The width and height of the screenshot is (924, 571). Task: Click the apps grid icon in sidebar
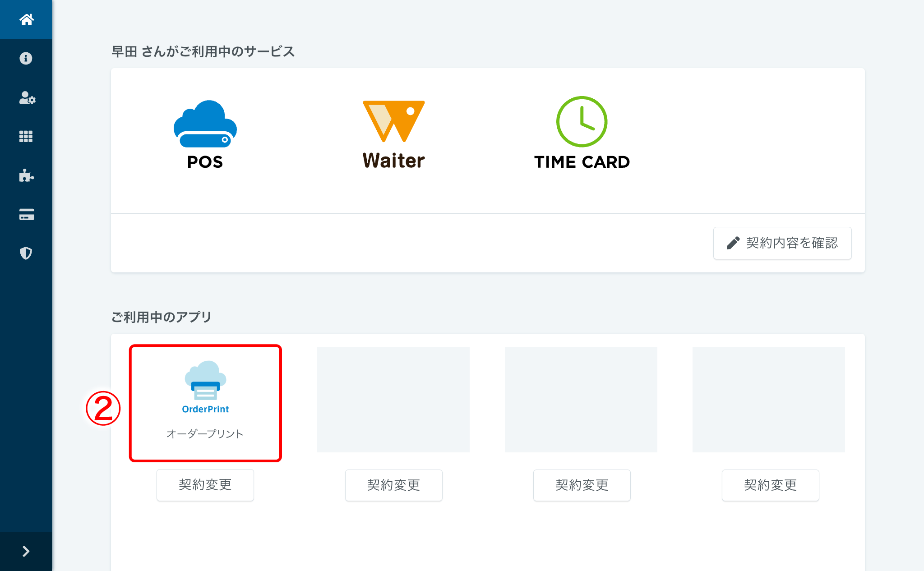26,136
